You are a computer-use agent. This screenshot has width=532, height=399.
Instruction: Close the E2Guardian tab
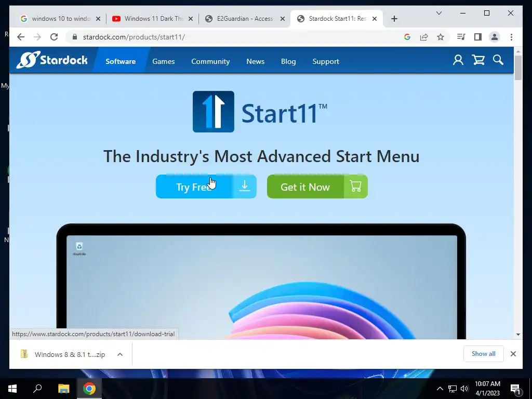[282, 19]
